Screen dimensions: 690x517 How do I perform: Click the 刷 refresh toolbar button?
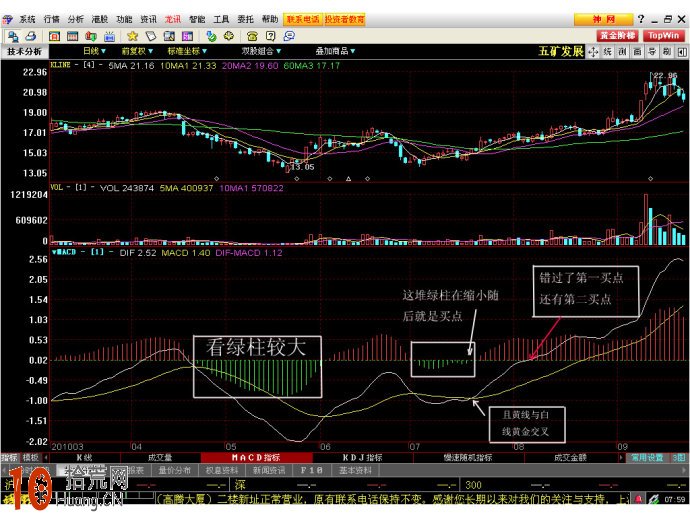pyautogui.click(x=667, y=52)
